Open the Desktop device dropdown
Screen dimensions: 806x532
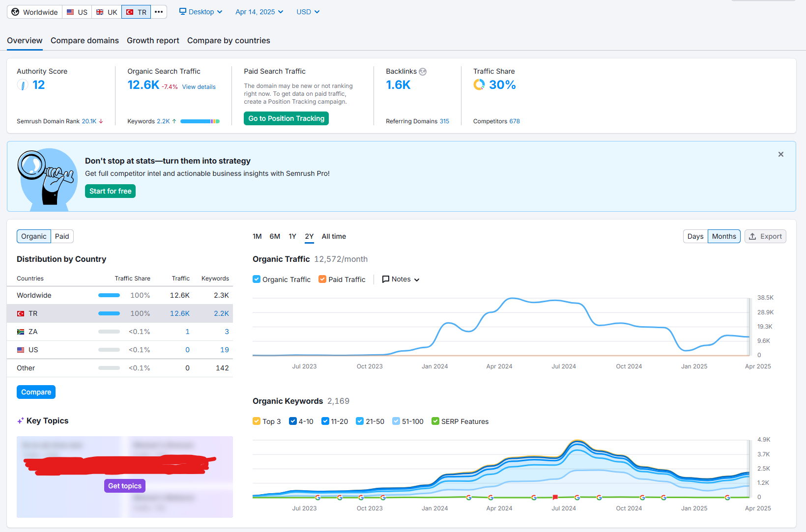pos(201,12)
